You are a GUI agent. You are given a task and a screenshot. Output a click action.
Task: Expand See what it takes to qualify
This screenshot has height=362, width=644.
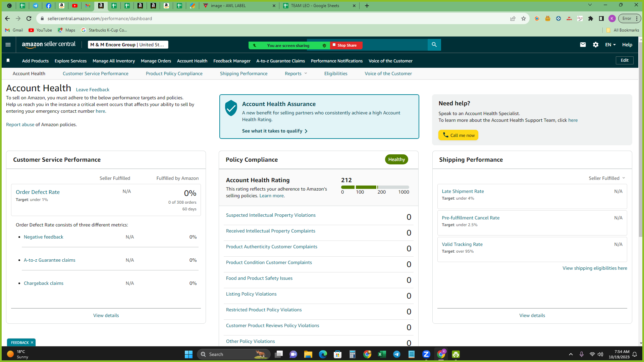click(x=275, y=131)
